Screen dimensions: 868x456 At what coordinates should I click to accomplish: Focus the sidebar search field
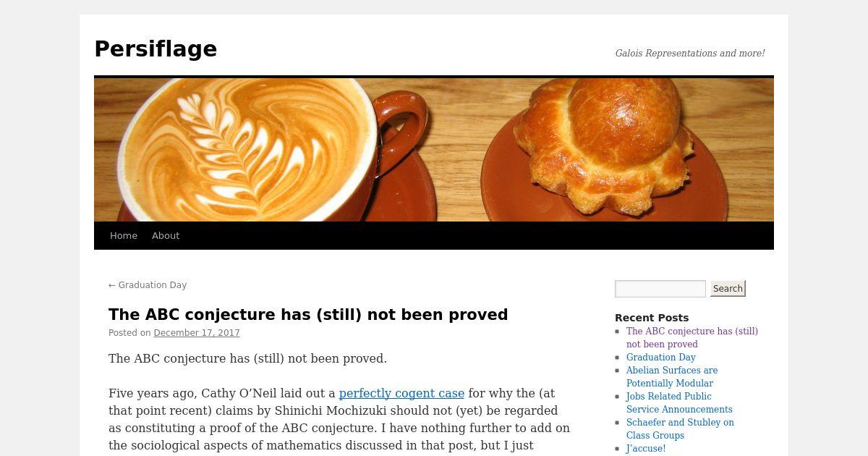point(660,289)
